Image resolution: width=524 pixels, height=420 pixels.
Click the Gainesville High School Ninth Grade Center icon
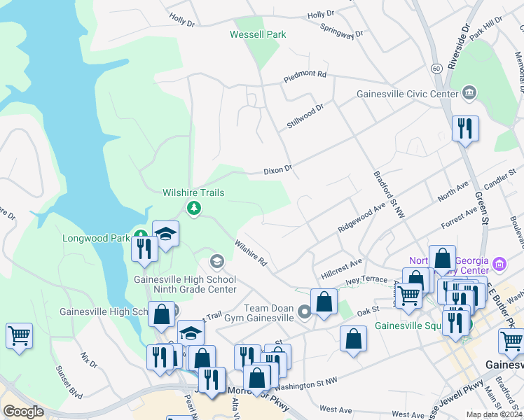pyautogui.click(x=217, y=261)
